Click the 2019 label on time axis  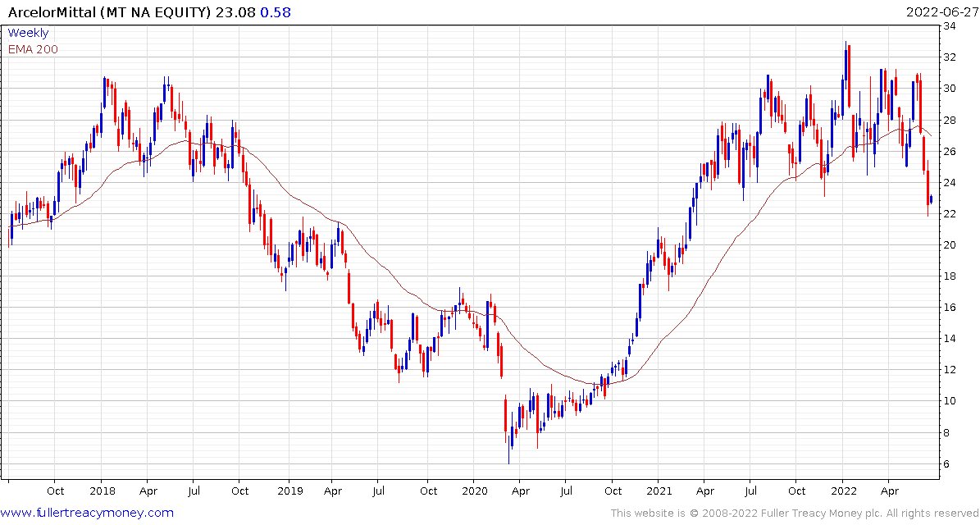(x=288, y=491)
